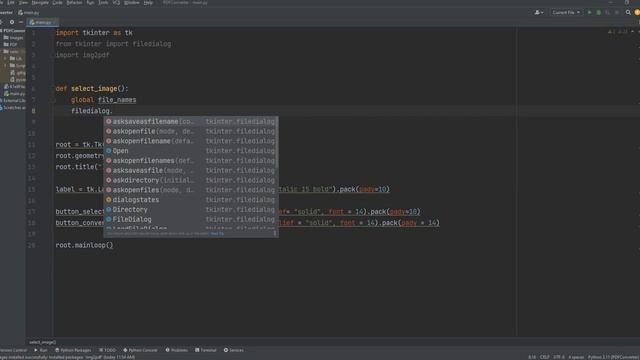Open the Run menu in menu bar
640x360 pixels.
pos(90,2)
